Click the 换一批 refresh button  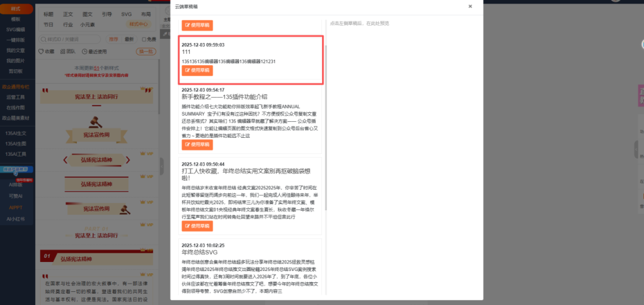pos(146,51)
